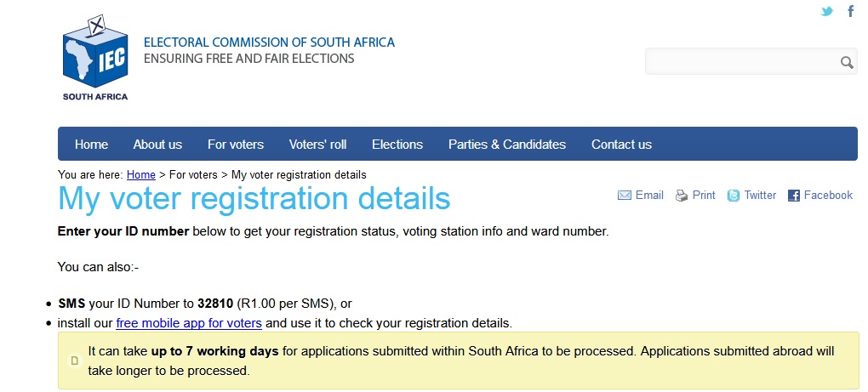
Task: Click the search magnifier icon
Action: (x=846, y=62)
